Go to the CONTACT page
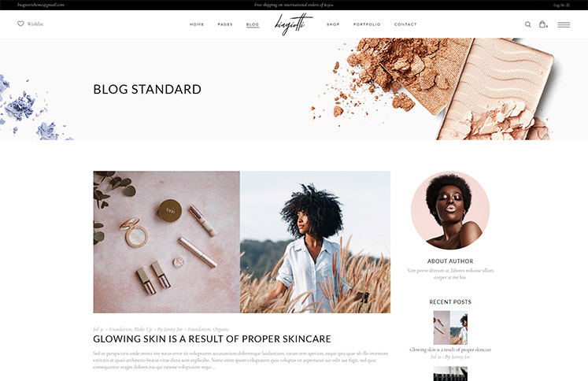This screenshot has width=588, height=381. point(405,24)
